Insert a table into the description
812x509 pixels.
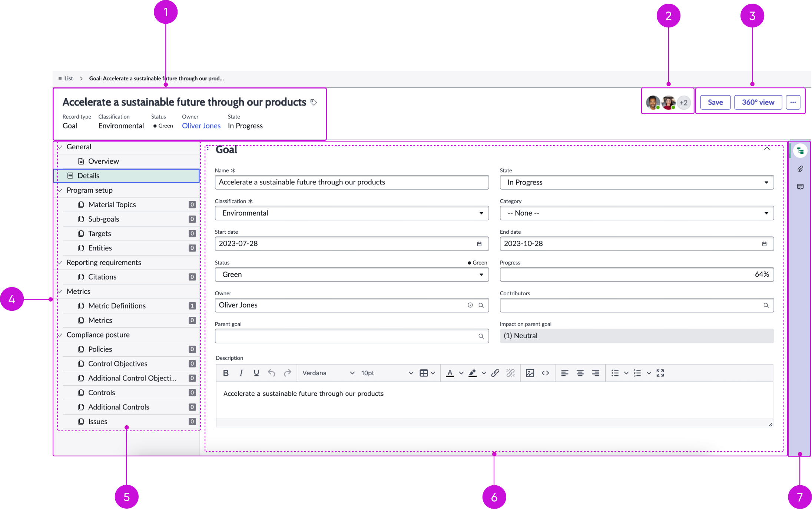(424, 373)
